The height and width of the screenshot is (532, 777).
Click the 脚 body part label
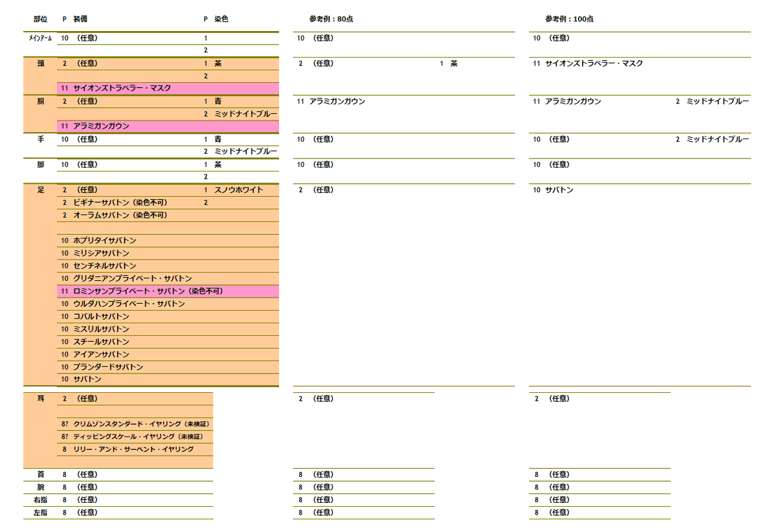click(40, 164)
